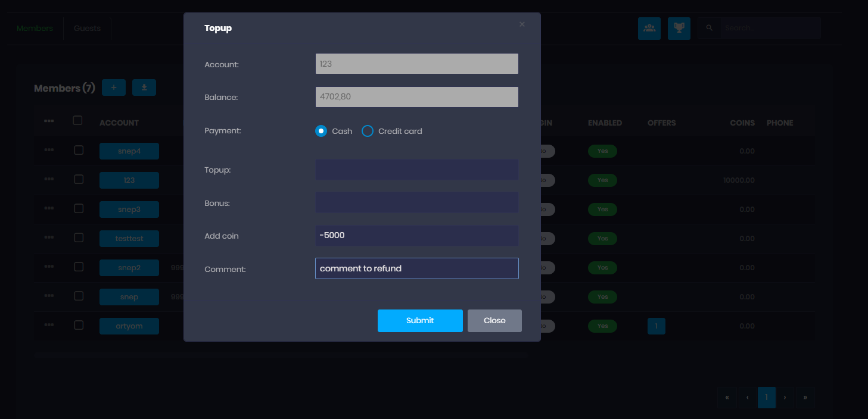Select the Cash payment option
Screen dimensions: 868x419
coord(321,131)
